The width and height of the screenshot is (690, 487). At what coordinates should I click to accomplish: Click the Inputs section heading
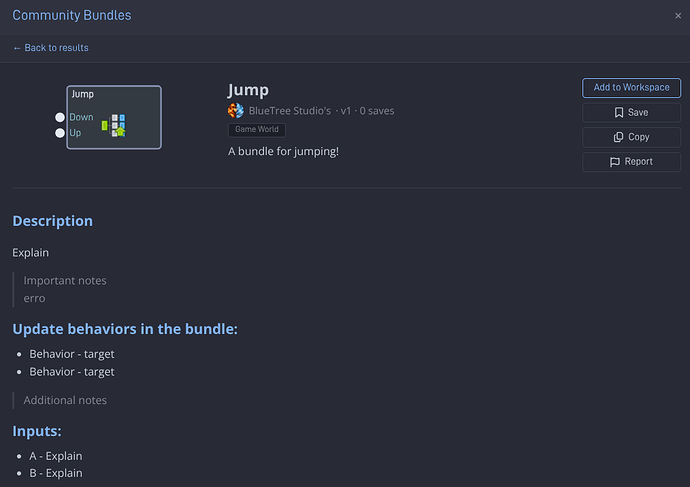37,431
